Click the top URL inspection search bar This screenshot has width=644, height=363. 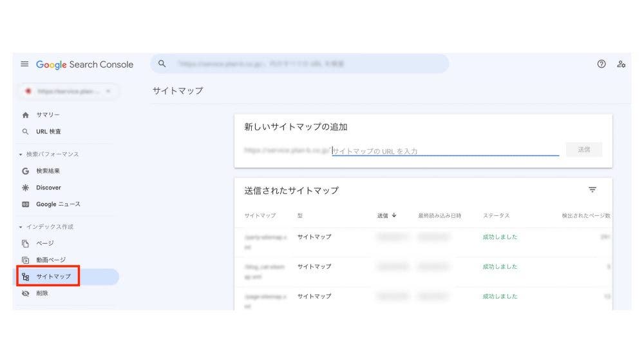pos(299,64)
